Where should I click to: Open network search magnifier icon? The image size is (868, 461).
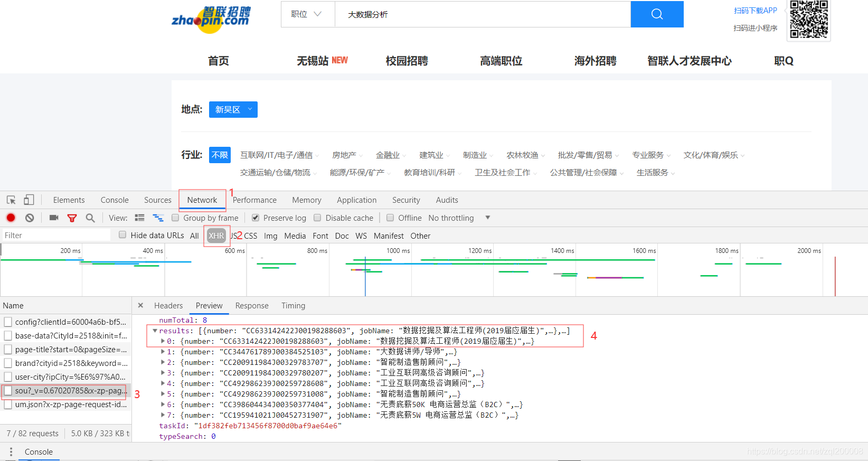point(90,218)
